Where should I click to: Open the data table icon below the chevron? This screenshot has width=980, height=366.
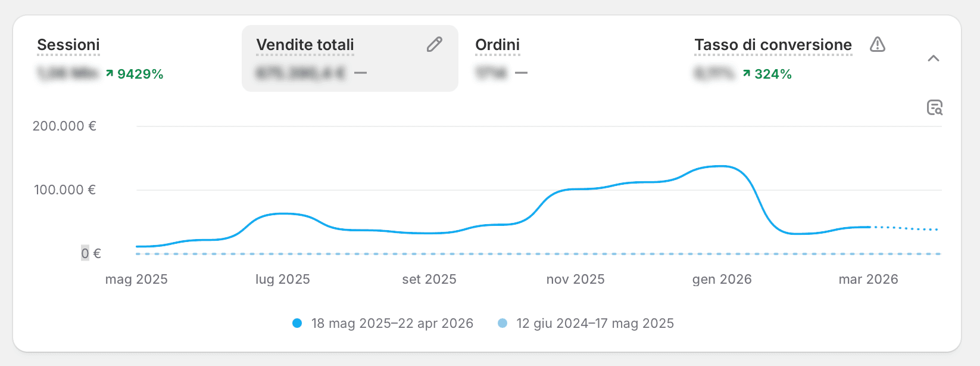tap(935, 107)
